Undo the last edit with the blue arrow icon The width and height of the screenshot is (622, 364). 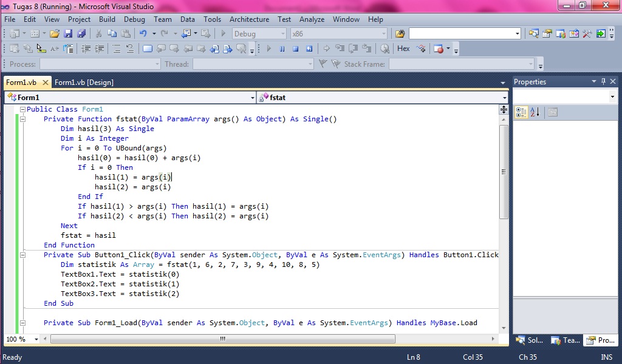coord(143,33)
